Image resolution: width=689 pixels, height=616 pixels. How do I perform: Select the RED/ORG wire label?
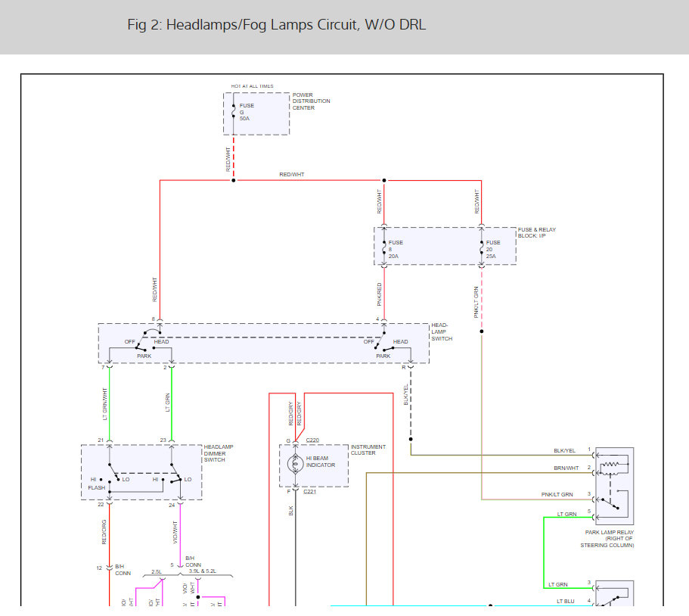[x=104, y=532]
